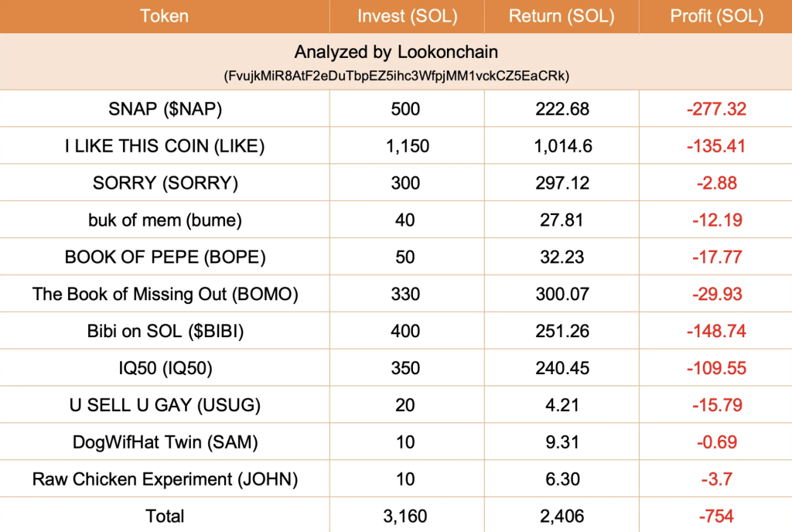Image resolution: width=792 pixels, height=532 pixels.
Task: Click BOOK OF PEPE (BOPE) token
Action: 165,257
